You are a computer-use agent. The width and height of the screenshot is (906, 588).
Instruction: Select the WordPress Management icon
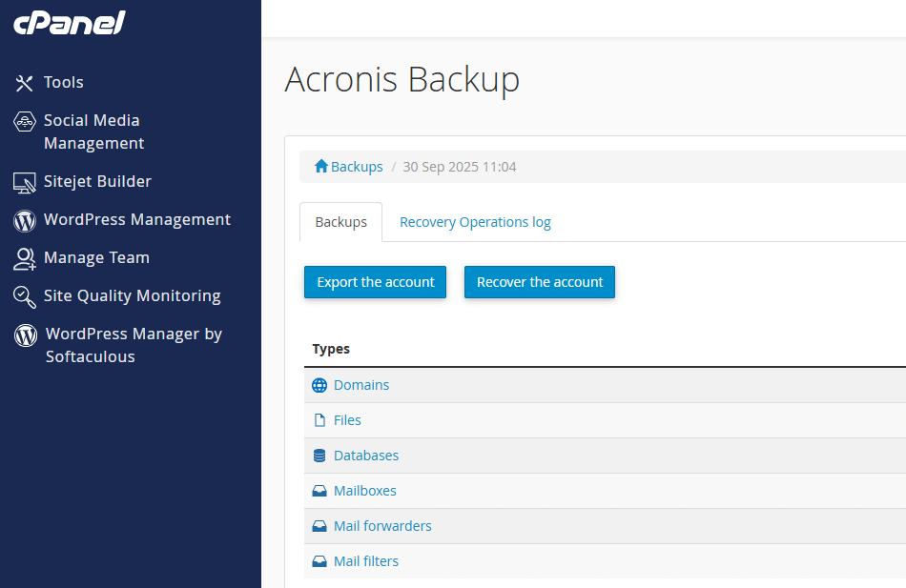click(25, 219)
